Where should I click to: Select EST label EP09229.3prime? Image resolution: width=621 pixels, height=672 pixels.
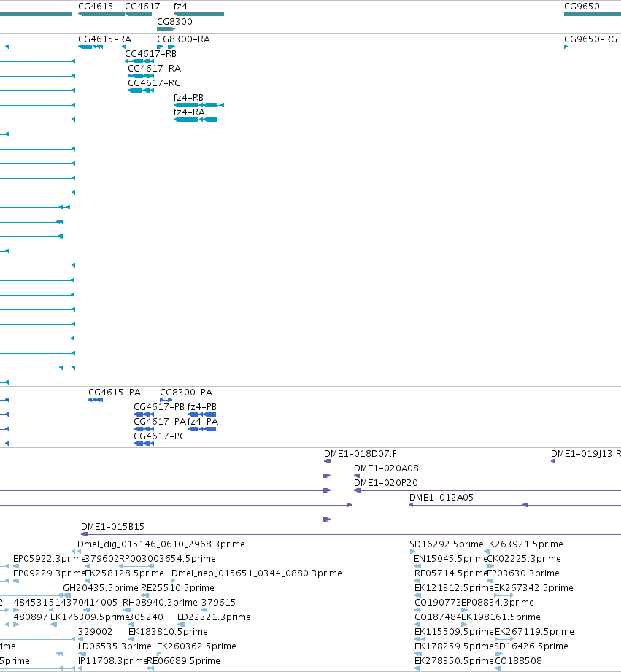click(x=49, y=573)
